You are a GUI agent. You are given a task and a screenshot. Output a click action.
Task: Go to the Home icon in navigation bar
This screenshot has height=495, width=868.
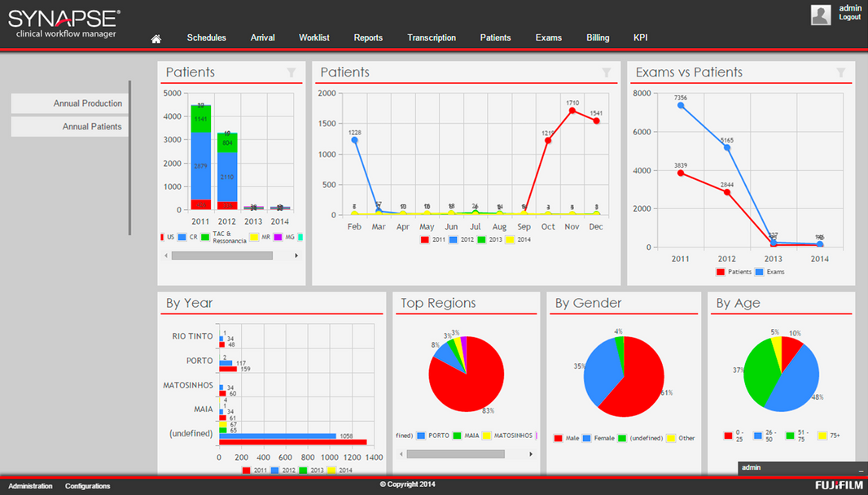pos(156,38)
